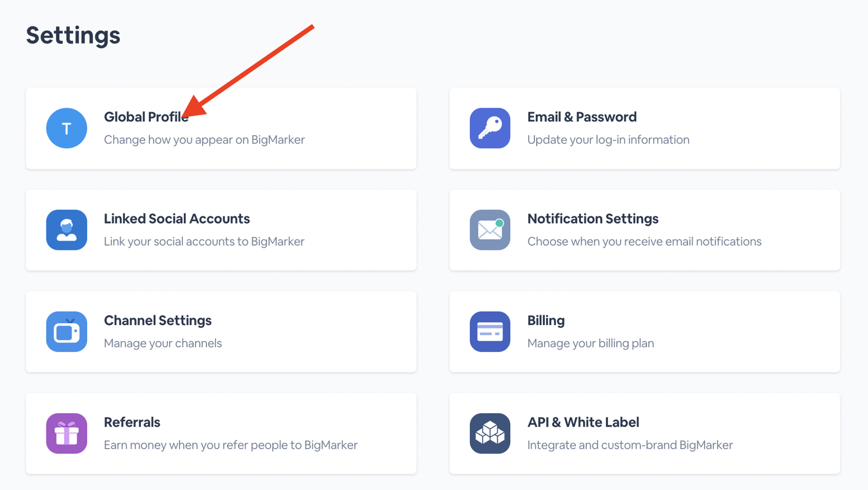Screen dimensions: 868x490
Task: Open the Email & Password settings
Action: 582,116
